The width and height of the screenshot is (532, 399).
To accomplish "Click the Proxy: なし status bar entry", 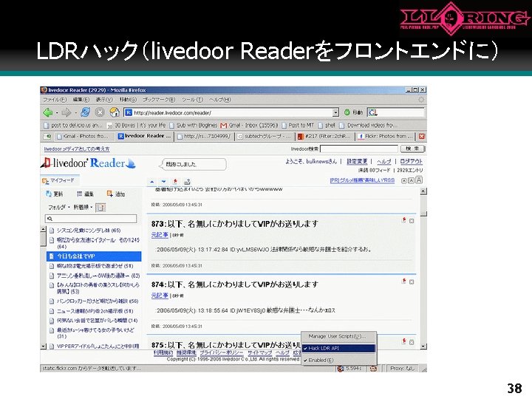I will [x=403, y=368].
